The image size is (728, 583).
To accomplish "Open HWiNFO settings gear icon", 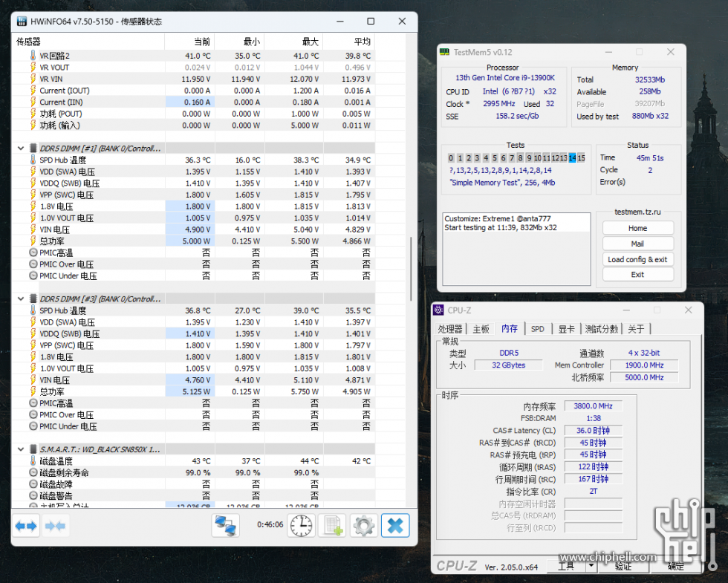I will pyautogui.click(x=363, y=526).
